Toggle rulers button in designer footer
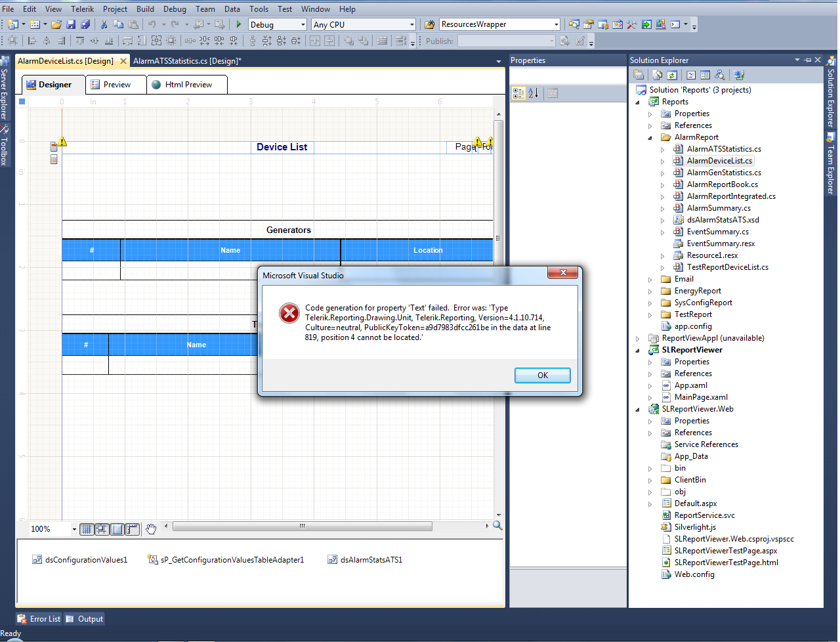Image resolution: width=840 pixels, height=642 pixels. [x=132, y=529]
